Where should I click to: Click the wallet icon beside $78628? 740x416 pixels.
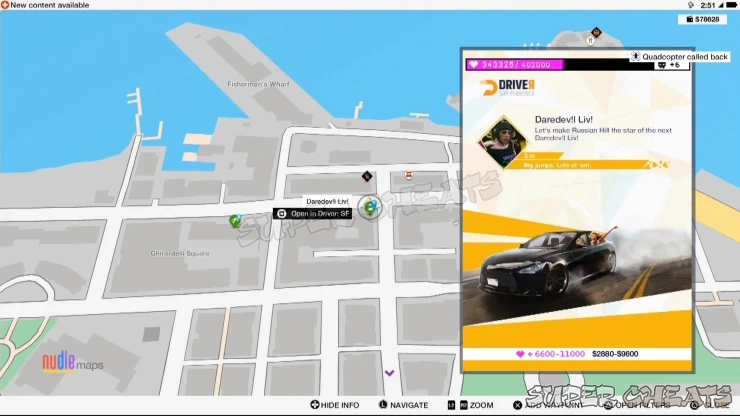690,19
